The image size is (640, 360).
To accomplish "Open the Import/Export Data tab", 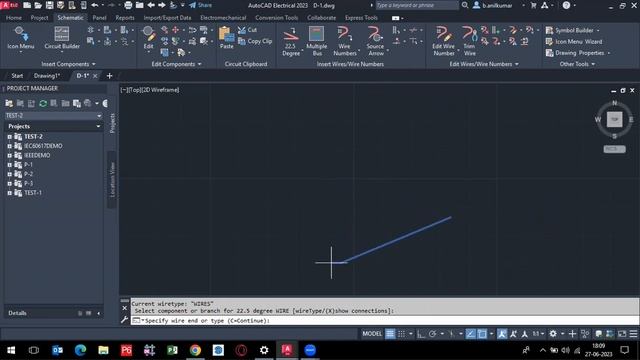I will pyautogui.click(x=167, y=18).
